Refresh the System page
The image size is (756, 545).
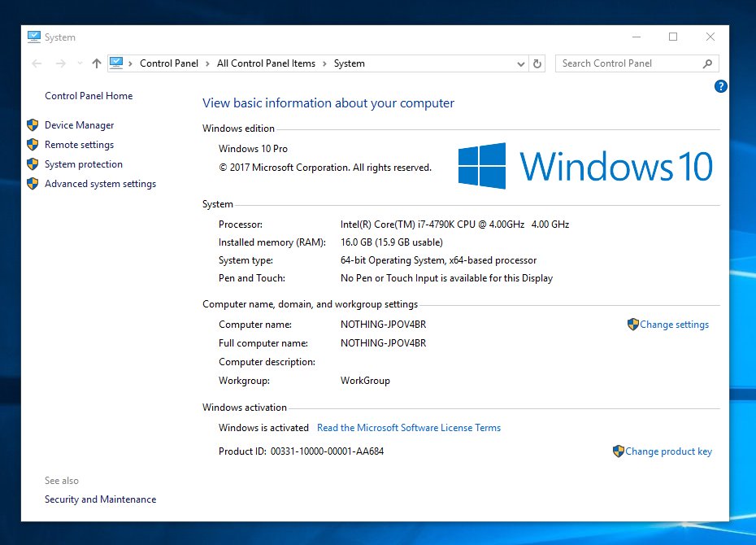tap(537, 63)
